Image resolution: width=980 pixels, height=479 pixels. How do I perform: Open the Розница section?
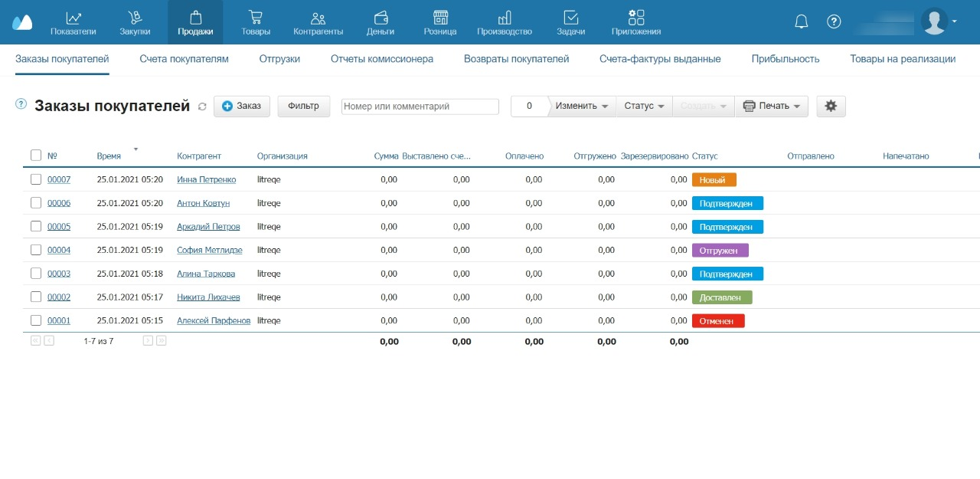pos(440,22)
